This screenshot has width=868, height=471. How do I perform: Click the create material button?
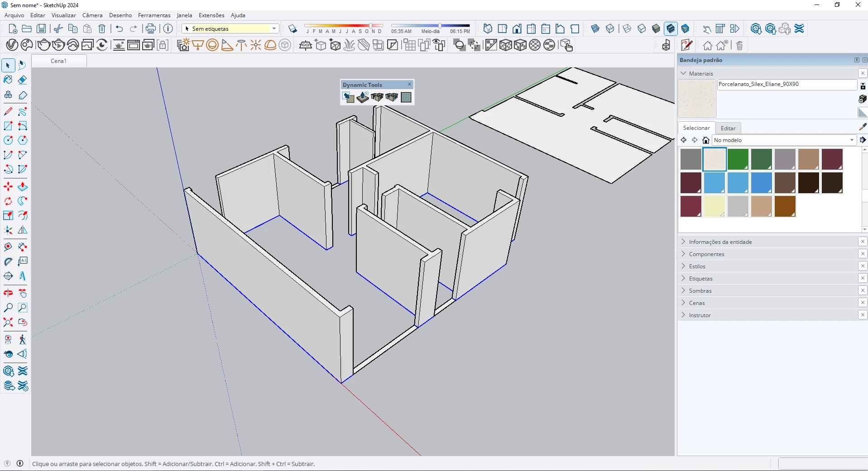tap(863, 99)
